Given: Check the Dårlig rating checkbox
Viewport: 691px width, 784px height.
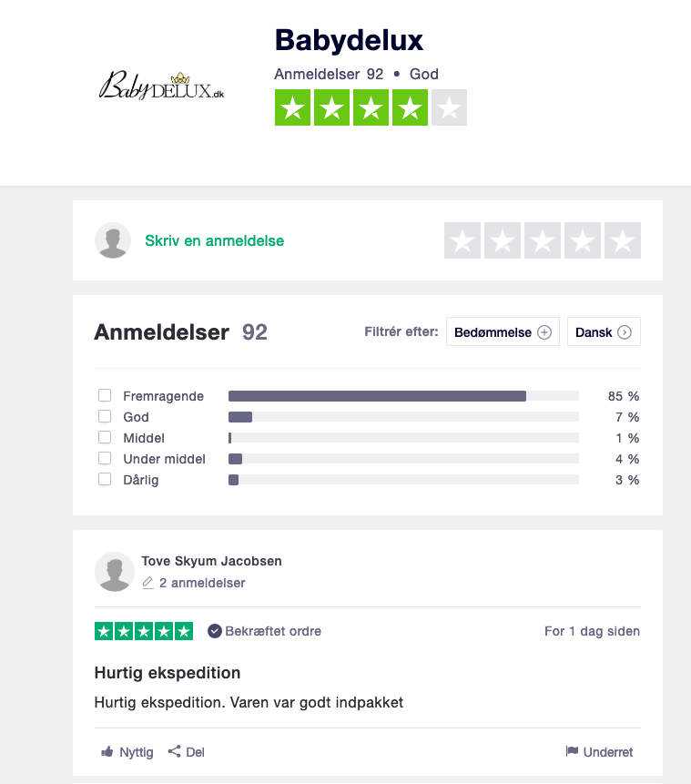Looking at the screenshot, I should [105, 479].
